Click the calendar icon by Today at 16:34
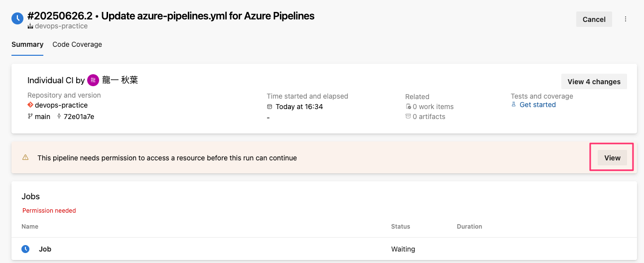The height and width of the screenshot is (263, 644). click(x=269, y=107)
